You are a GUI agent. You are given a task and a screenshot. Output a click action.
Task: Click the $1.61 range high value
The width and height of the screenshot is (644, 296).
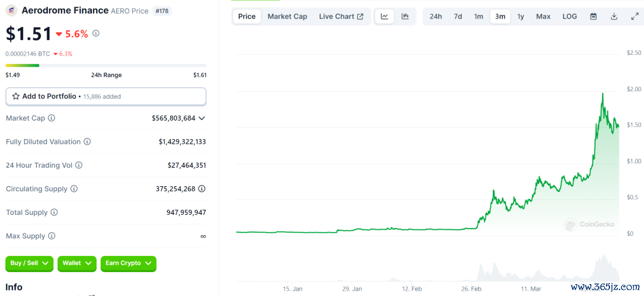pos(200,75)
